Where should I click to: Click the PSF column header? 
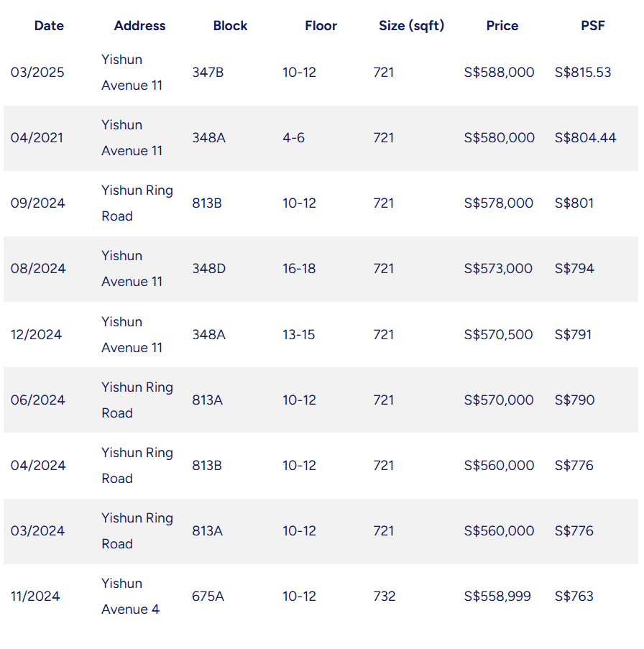(x=593, y=26)
